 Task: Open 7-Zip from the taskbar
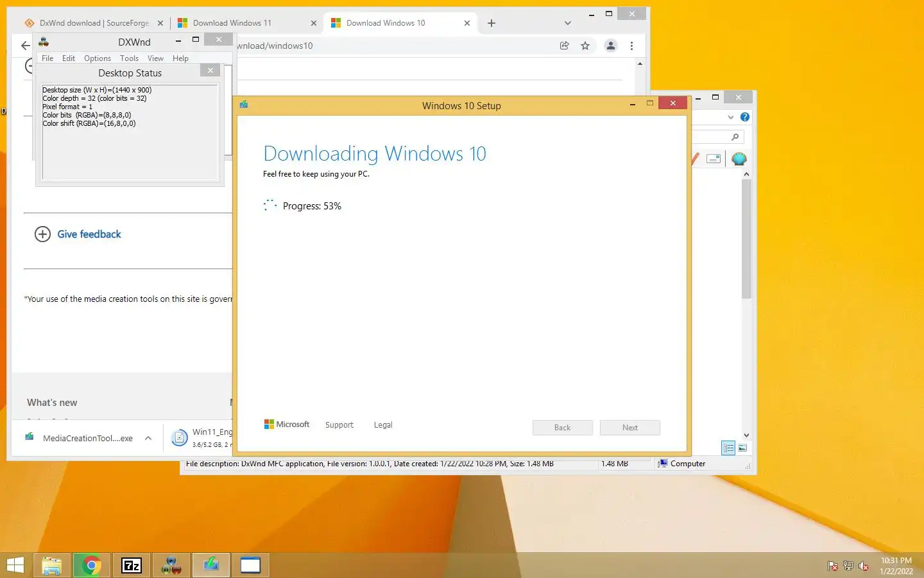point(132,566)
